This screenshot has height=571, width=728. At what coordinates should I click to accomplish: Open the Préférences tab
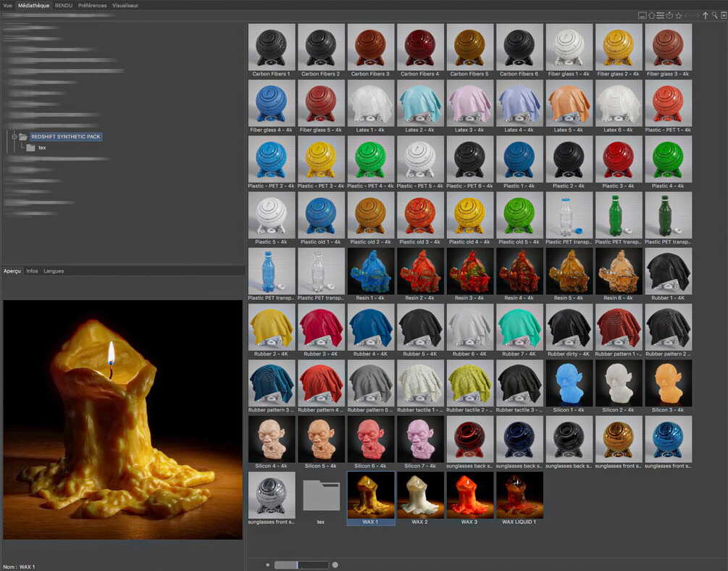tap(93, 6)
